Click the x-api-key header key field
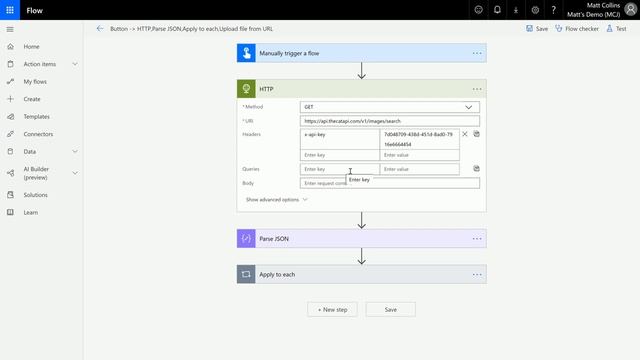 tap(340, 139)
